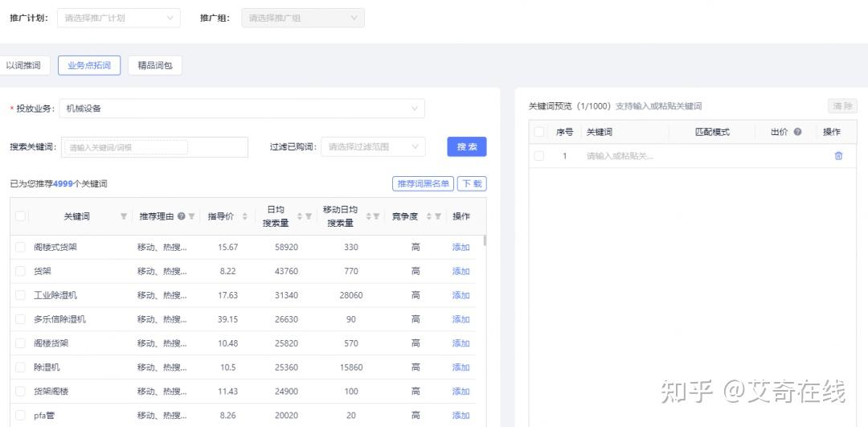Click keyword text 工业除湿机

tap(55, 295)
